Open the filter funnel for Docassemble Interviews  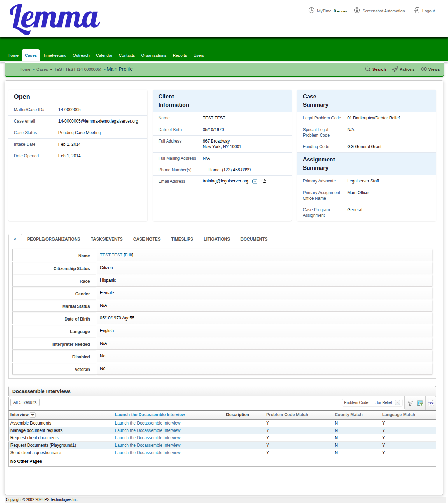pos(410,403)
